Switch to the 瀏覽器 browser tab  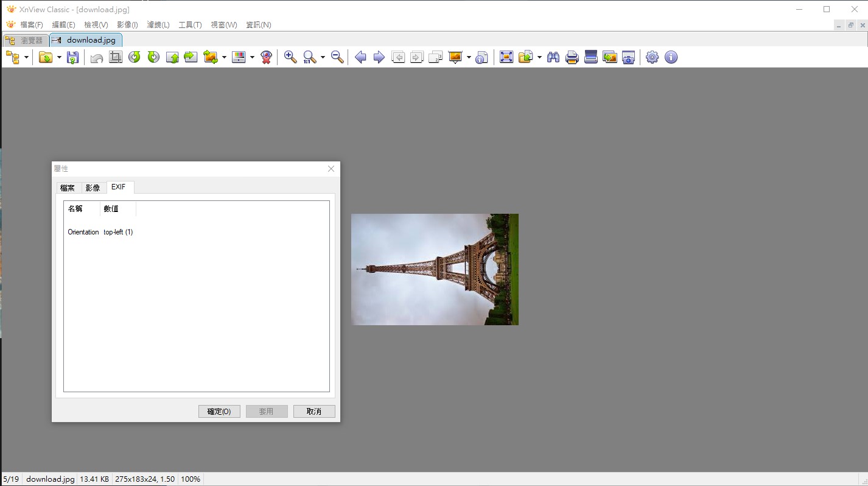(25, 40)
